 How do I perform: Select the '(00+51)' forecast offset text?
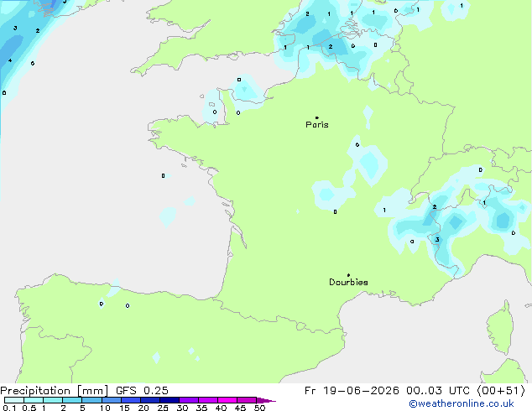[501, 391]
